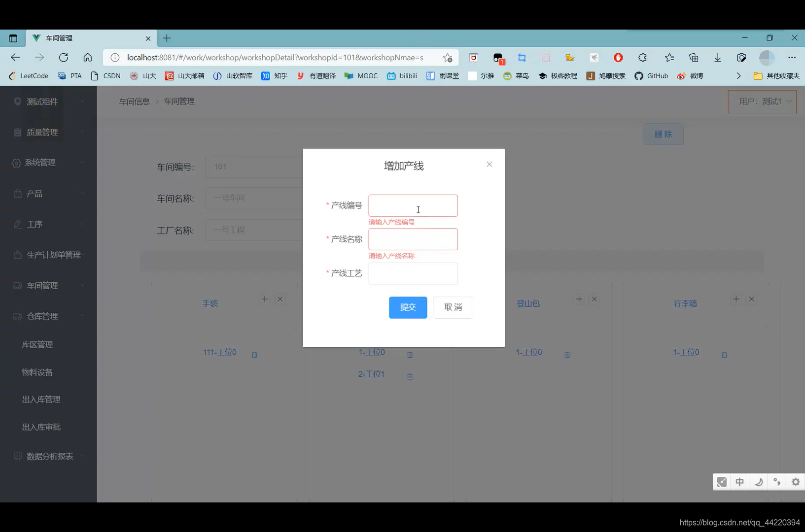The height and width of the screenshot is (532, 805).
Task: Click the browser address bar
Action: tap(275, 58)
